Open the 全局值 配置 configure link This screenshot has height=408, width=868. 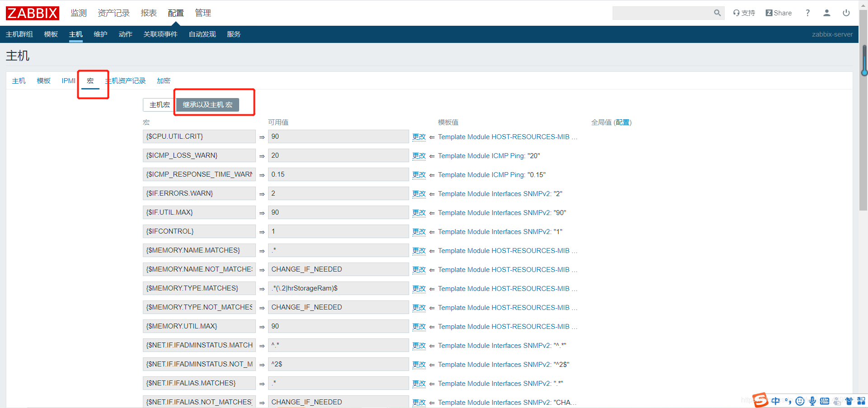[623, 122]
